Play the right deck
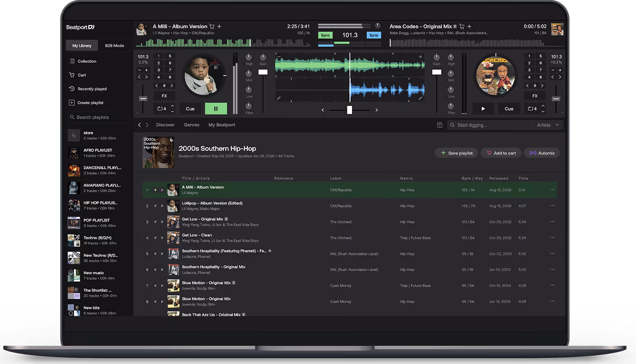Image resolution: width=636 pixels, height=364 pixels. (483, 108)
